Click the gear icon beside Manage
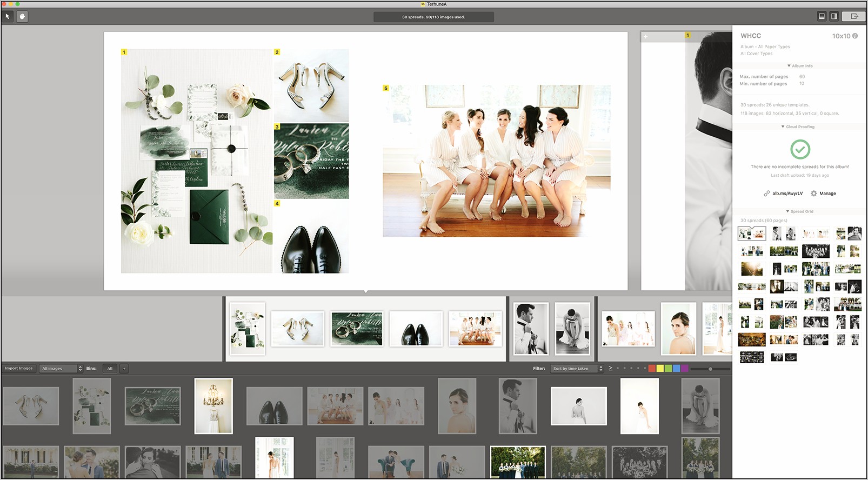 pyautogui.click(x=813, y=194)
